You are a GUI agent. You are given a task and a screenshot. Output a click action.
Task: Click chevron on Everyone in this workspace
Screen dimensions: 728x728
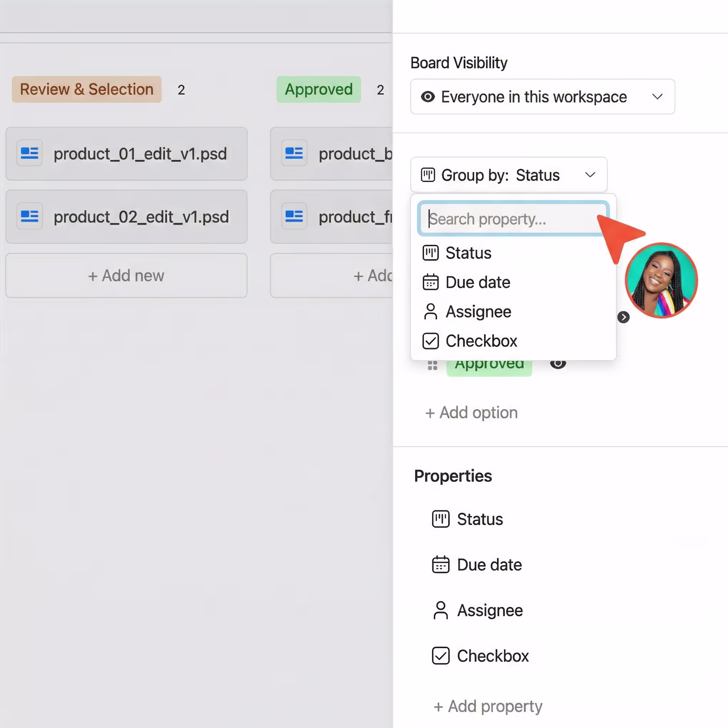tap(657, 97)
